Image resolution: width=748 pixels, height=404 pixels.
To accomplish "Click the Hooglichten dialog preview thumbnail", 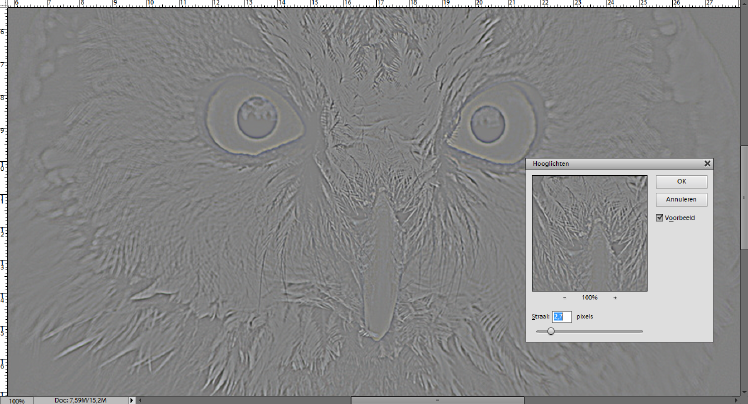I will [590, 233].
